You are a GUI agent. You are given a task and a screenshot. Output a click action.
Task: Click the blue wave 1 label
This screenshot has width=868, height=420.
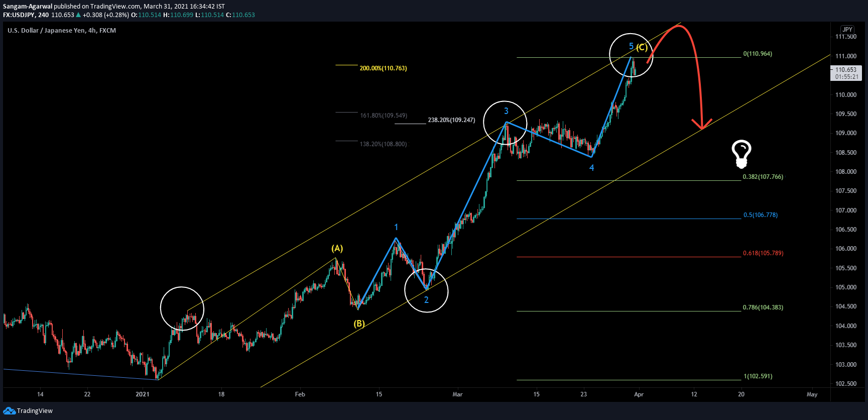click(x=396, y=228)
